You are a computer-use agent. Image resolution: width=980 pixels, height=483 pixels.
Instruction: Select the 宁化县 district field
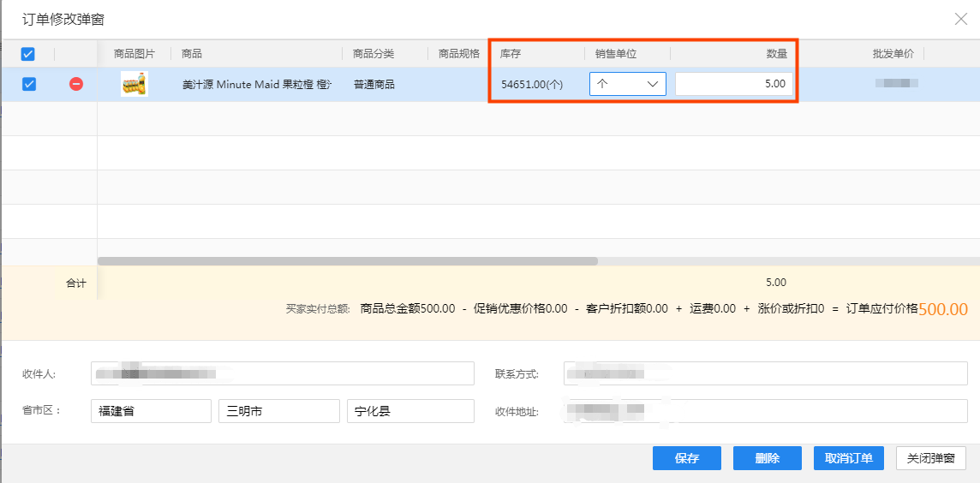pos(410,411)
